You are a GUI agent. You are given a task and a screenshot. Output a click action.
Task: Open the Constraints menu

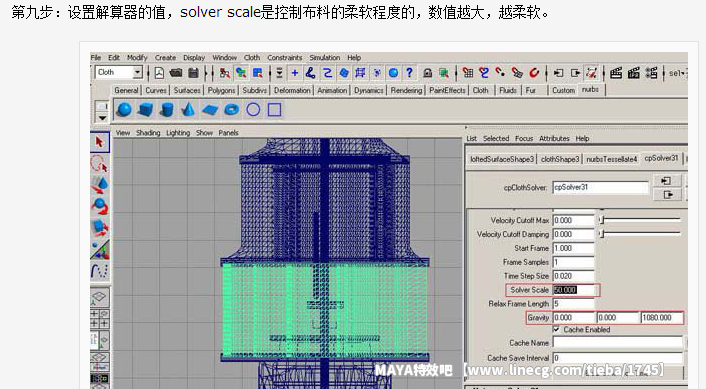(285, 58)
